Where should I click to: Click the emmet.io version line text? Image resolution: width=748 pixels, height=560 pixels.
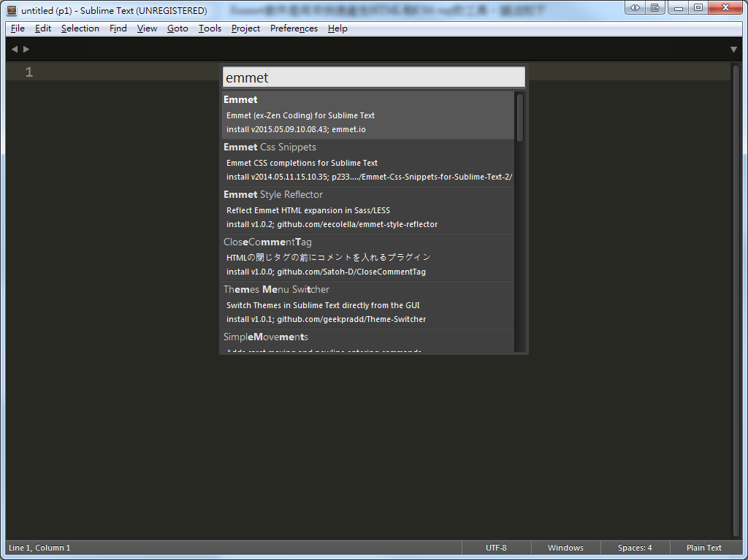tap(296, 129)
